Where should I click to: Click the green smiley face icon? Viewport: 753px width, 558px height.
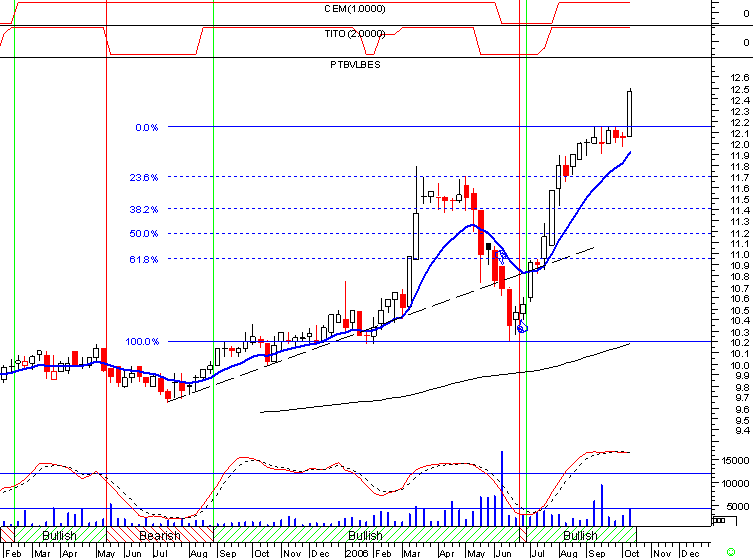coord(731,552)
